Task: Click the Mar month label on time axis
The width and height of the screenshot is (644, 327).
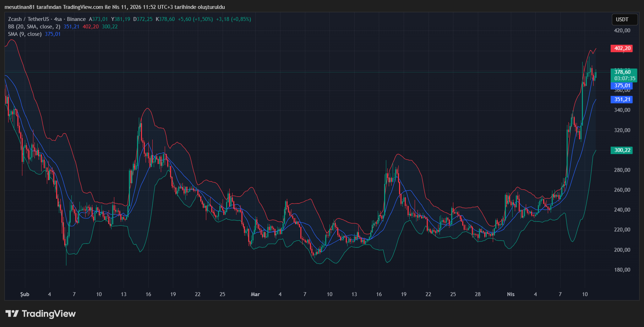Action: point(255,294)
